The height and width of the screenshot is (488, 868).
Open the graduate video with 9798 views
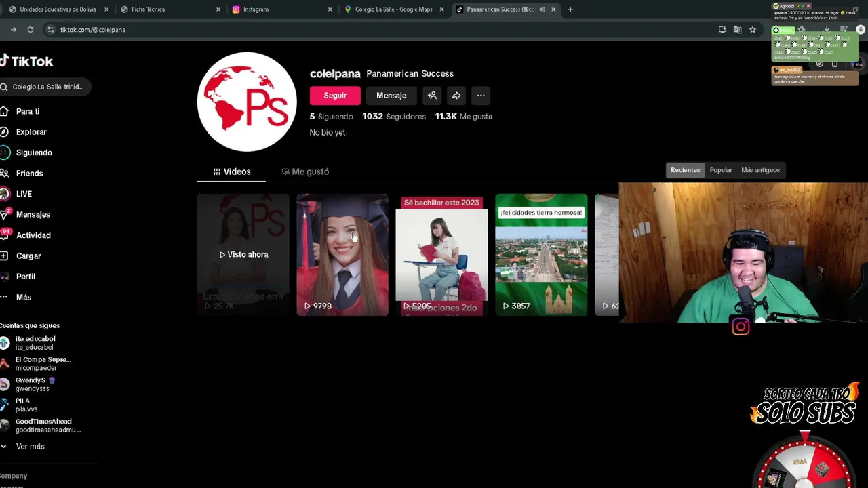[x=342, y=255]
